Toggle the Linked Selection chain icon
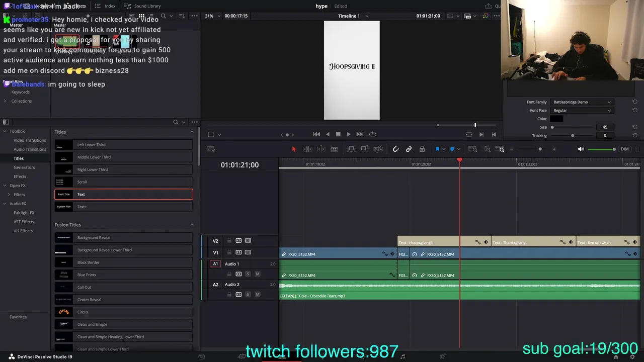This screenshot has width=644, height=362. click(x=409, y=149)
